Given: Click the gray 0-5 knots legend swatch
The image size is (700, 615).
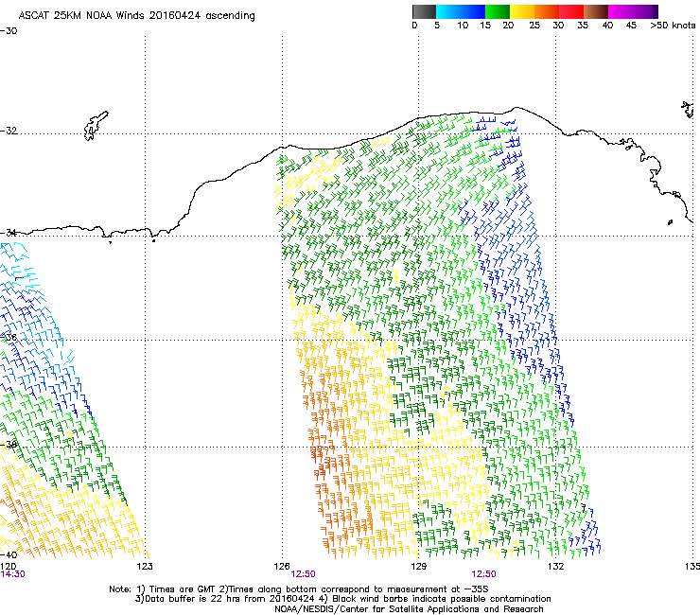Looking at the screenshot, I should pyautogui.click(x=424, y=11).
